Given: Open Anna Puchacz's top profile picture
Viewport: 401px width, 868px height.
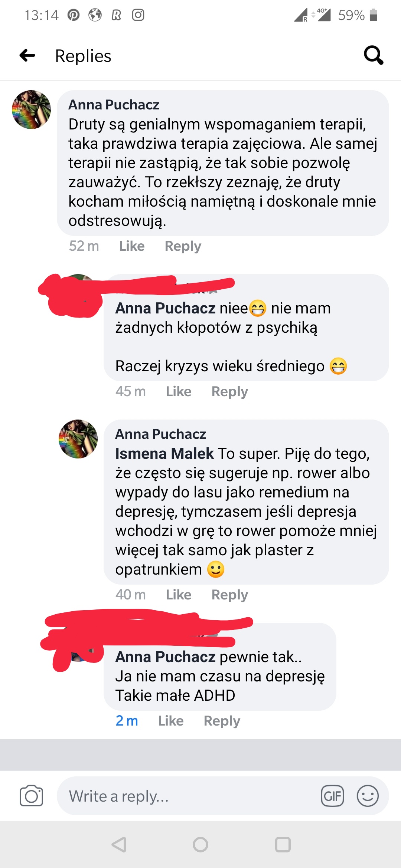Looking at the screenshot, I should pyautogui.click(x=32, y=109).
